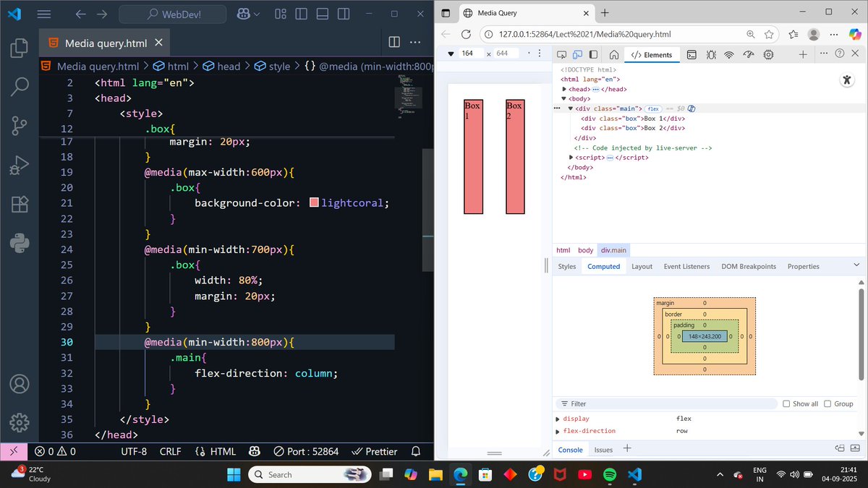Collapse the body element in DOM tree

point(564,98)
